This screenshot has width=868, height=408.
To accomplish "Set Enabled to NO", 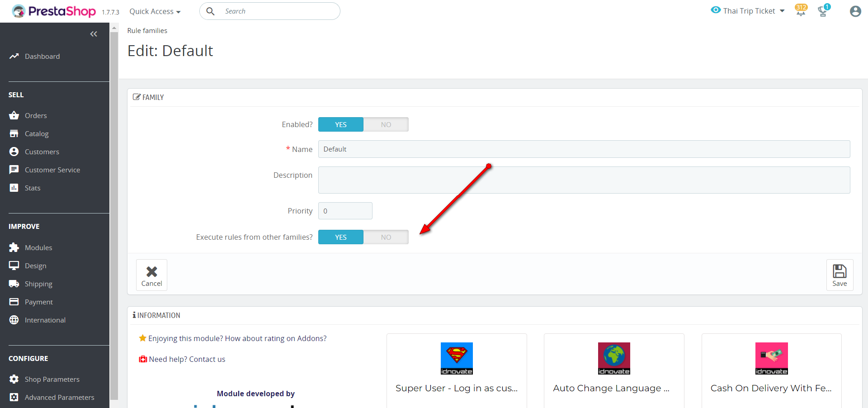I will [386, 124].
